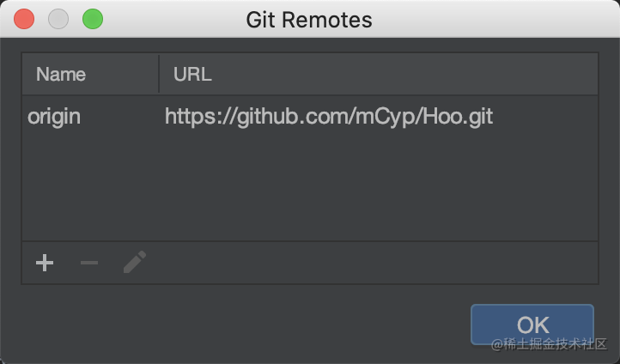Sort remotes by the Name column header
This screenshot has height=364, width=620.
(x=90, y=74)
